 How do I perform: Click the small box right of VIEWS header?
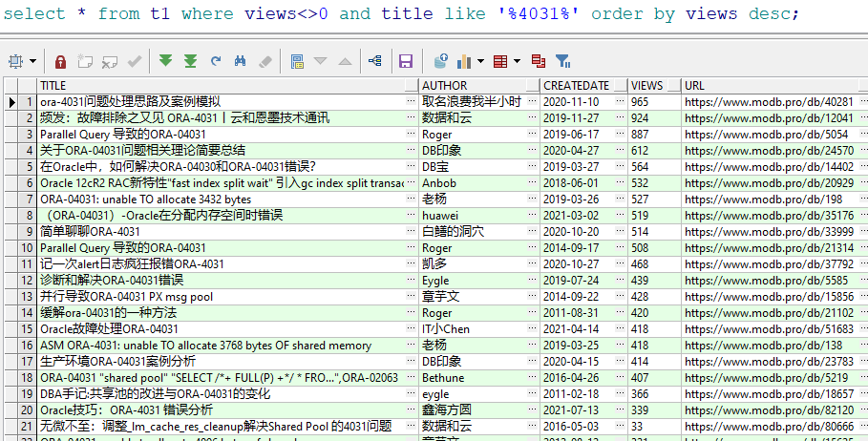[674, 86]
